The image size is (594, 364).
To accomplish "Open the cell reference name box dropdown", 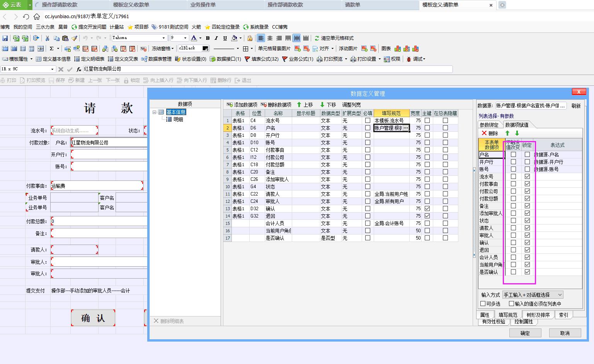I will tap(52, 69).
